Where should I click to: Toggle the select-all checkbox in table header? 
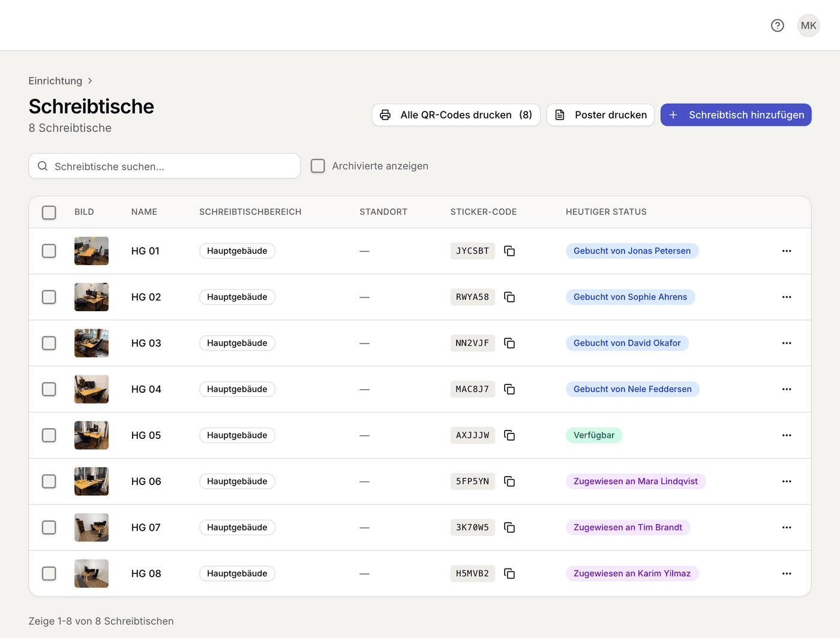click(x=49, y=212)
